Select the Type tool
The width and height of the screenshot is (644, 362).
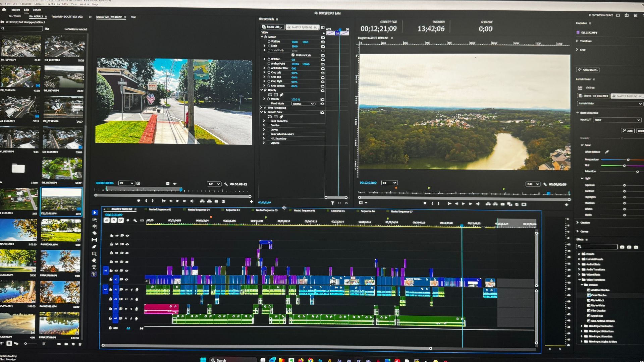pyautogui.click(x=94, y=267)
